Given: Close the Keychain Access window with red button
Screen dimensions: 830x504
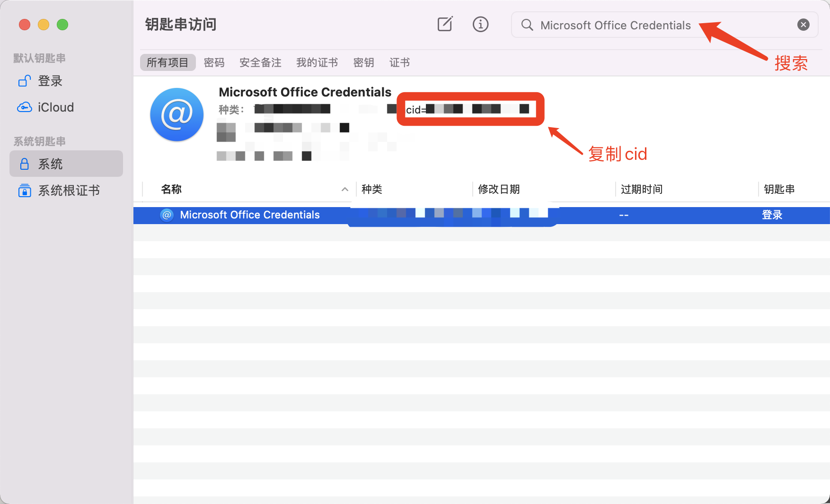Looking at the screenshot, I should coord(25,25).
